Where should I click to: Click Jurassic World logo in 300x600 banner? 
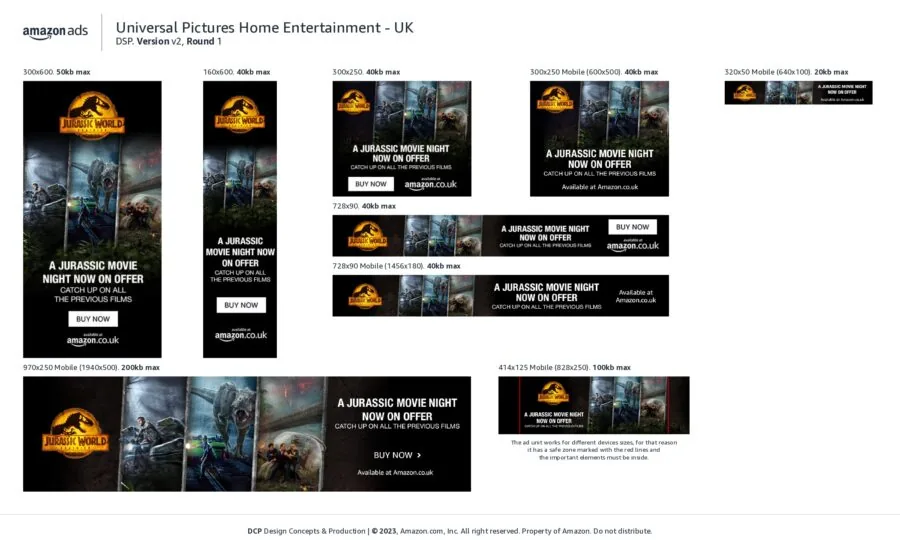[x=92, y=115]
